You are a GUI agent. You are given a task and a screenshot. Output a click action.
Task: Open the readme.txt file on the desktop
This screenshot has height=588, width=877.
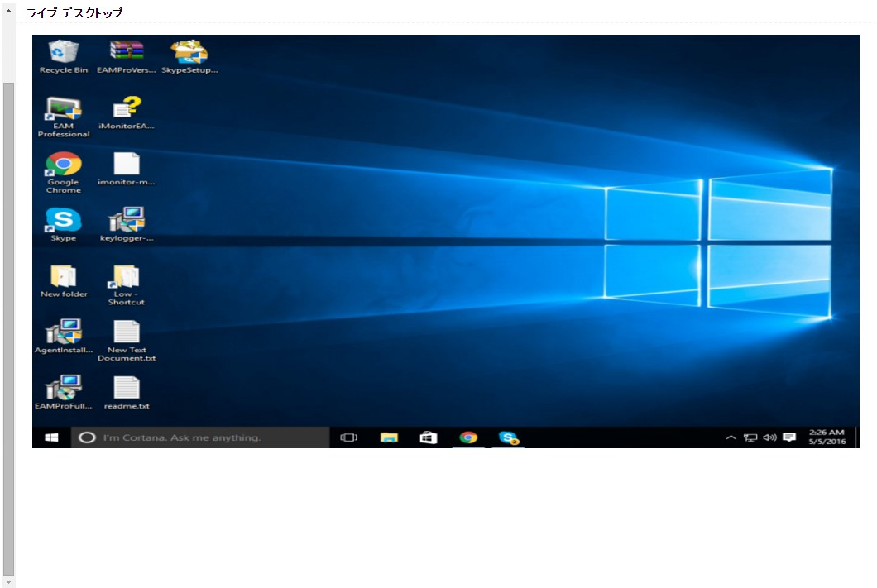(125, 389)
